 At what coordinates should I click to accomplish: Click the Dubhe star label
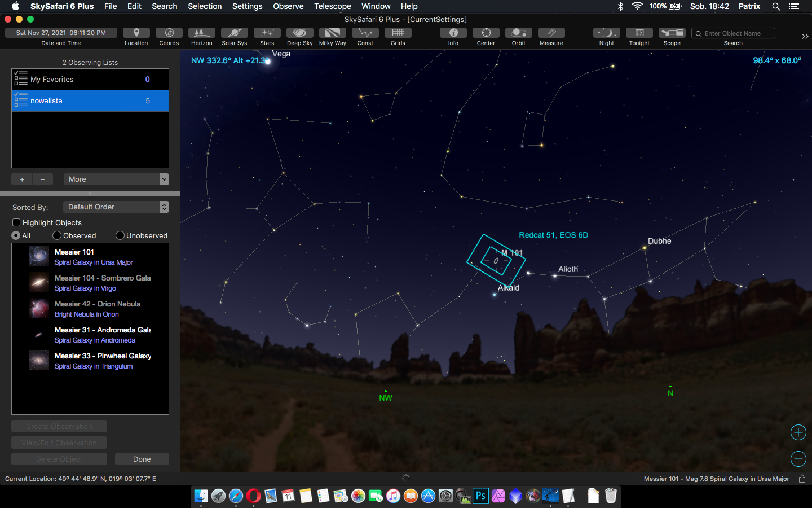(660, 241)
